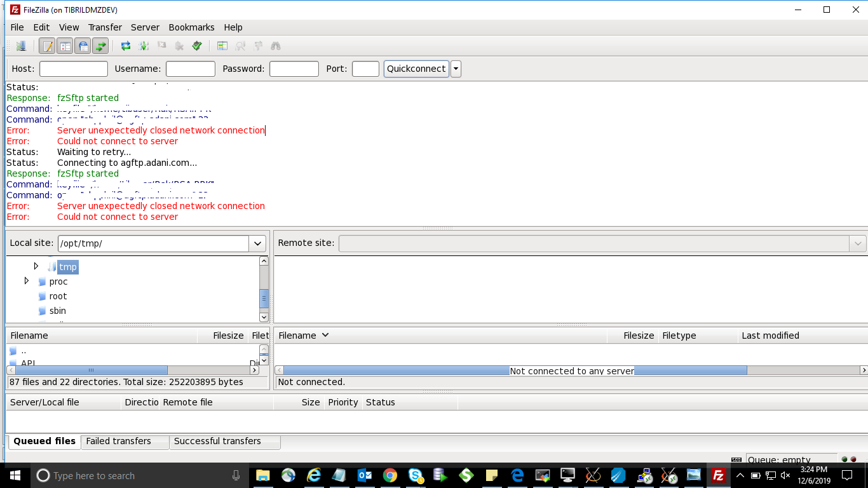Click the greyed-out directory comparison icon
This screenshot has width=868, height=488.
(x=240, y=46)
